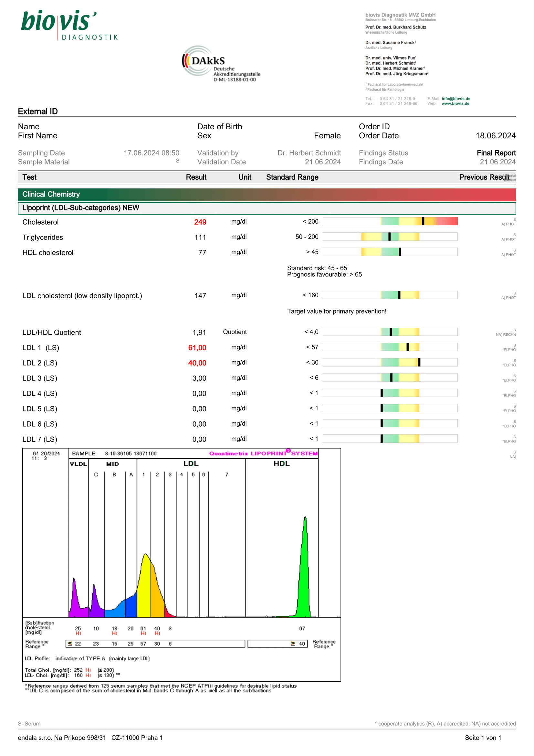
Task: Open the www.biovis.de web link
Action: pos(455,104)
